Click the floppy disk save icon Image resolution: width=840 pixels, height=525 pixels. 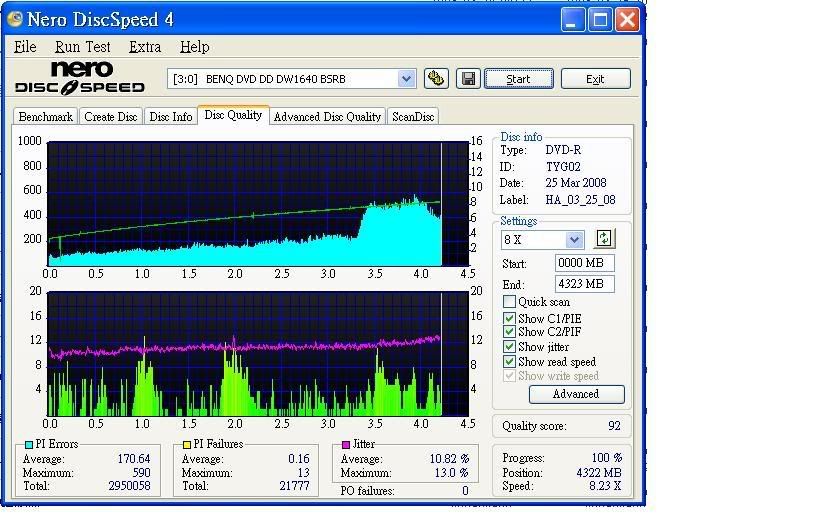click(468, 79)
